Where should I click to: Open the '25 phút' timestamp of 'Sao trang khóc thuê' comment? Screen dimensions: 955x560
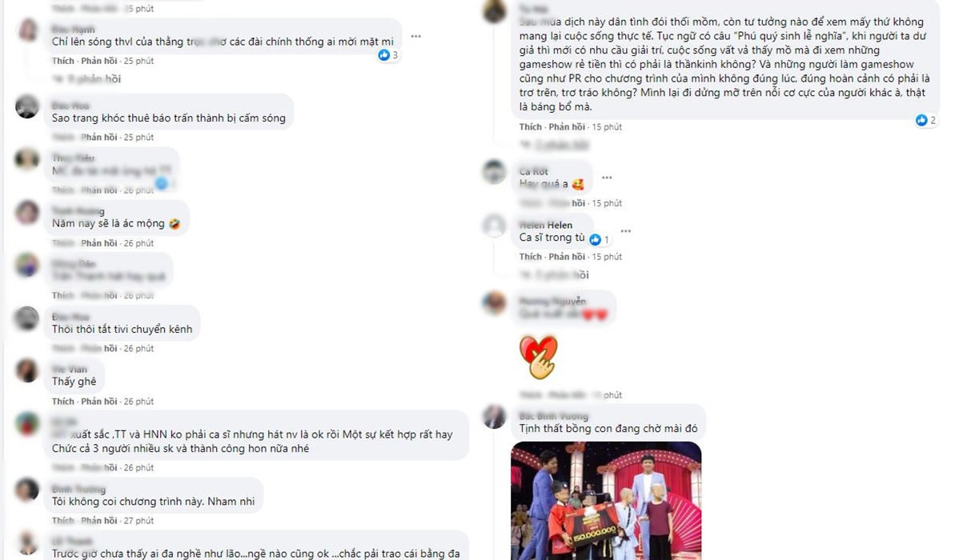click(x=138, y=138)
